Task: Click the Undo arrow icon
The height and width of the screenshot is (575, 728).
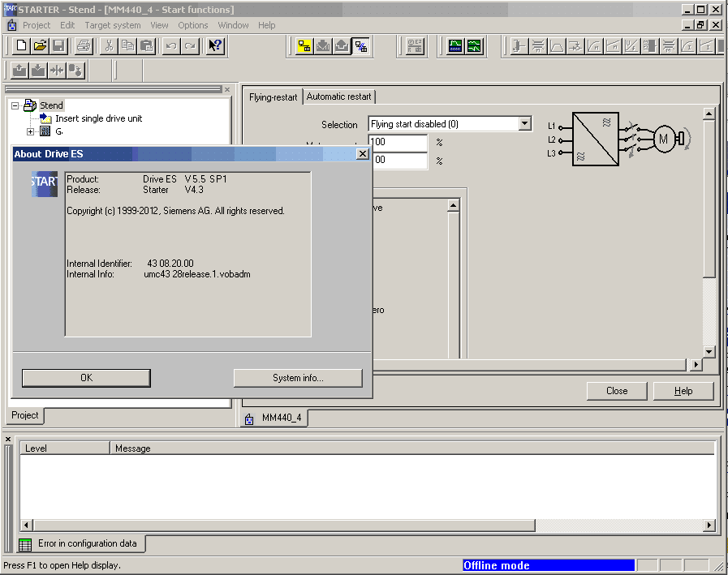Action: click(x=171, y=46)
